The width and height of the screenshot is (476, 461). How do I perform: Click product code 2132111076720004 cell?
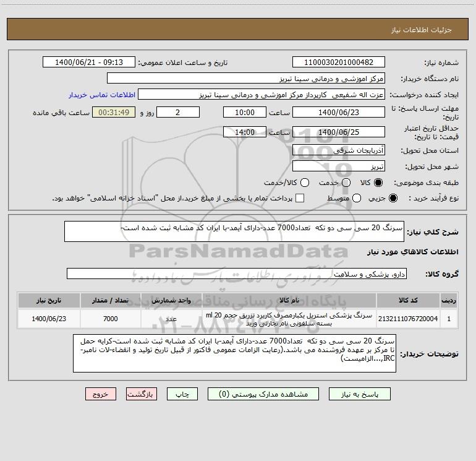408,319
